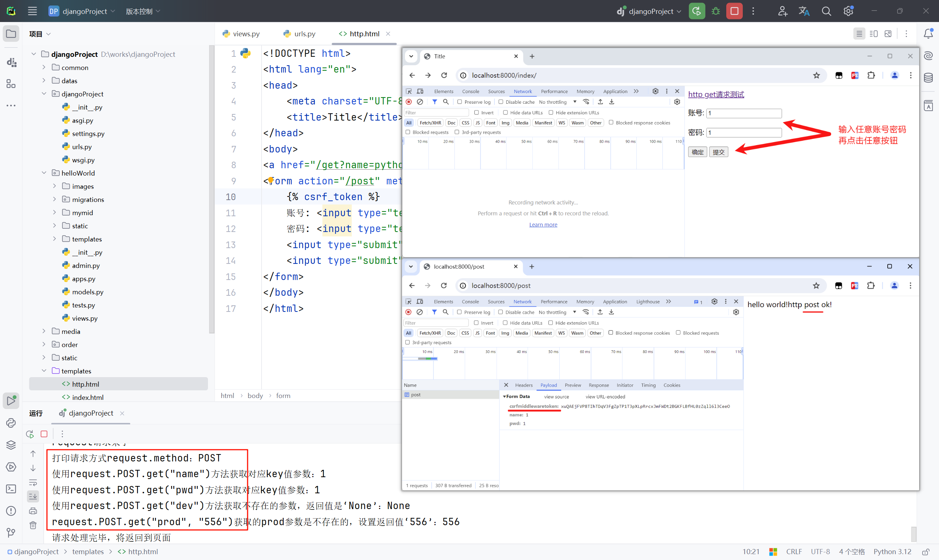Click the 提交 submit button
The height and width of the screenshot is (560, 939).
tap(719, 152)
